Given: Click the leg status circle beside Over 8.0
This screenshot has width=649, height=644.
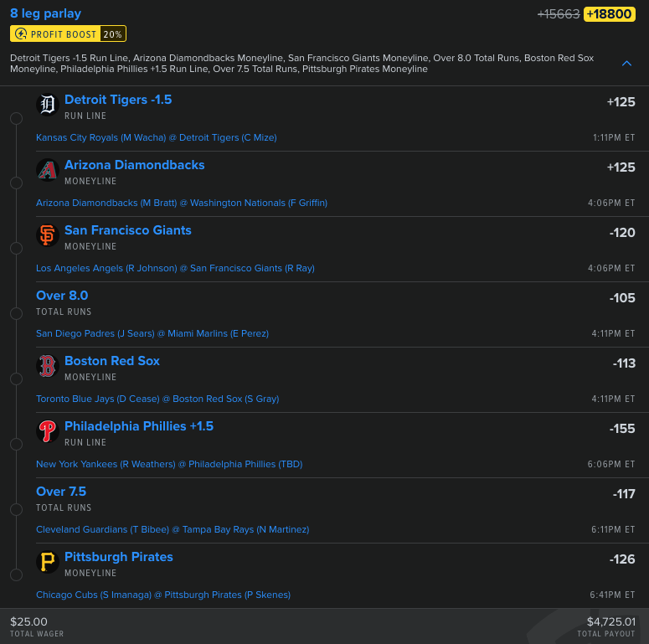Looking at the screenshot, I should 16,314.
